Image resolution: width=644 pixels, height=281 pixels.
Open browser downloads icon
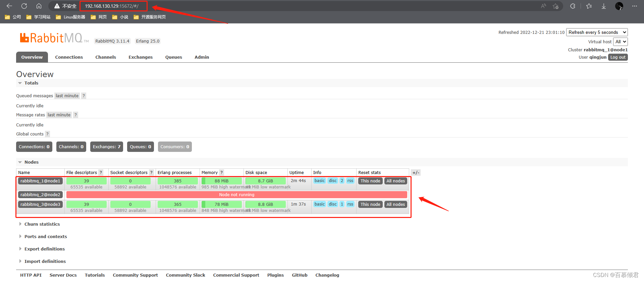pyautogui.click(x=604, y=6)
